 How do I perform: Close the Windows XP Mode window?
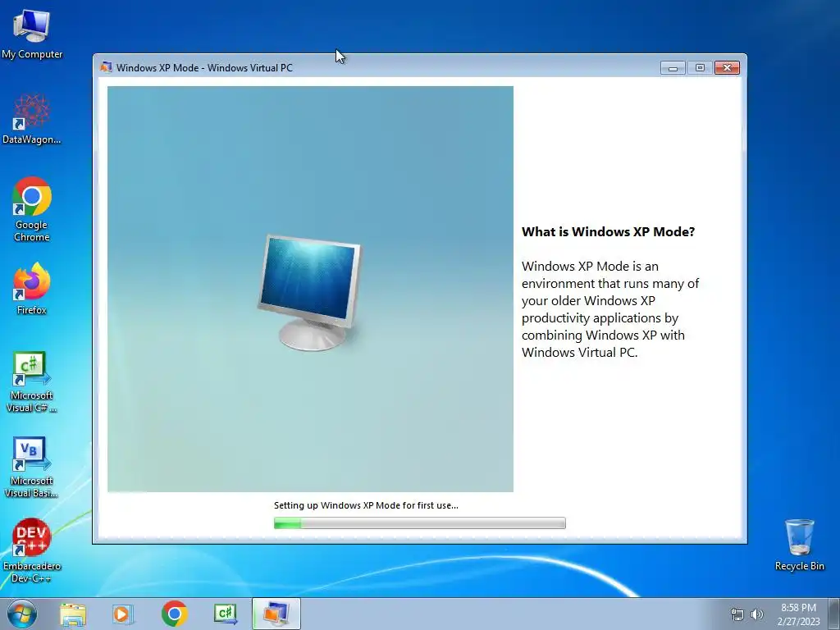tap(727, 67)
